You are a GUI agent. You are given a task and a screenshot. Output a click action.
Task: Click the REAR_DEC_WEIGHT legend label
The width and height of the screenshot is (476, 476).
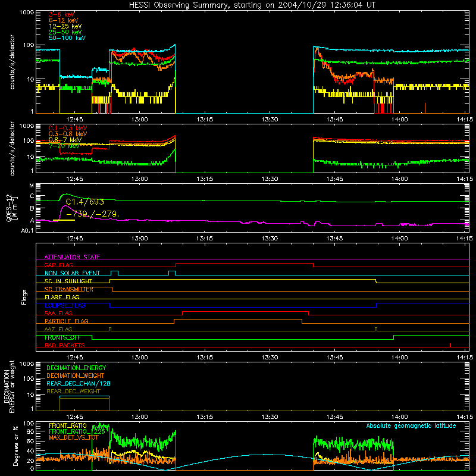[x=73, y=392]
